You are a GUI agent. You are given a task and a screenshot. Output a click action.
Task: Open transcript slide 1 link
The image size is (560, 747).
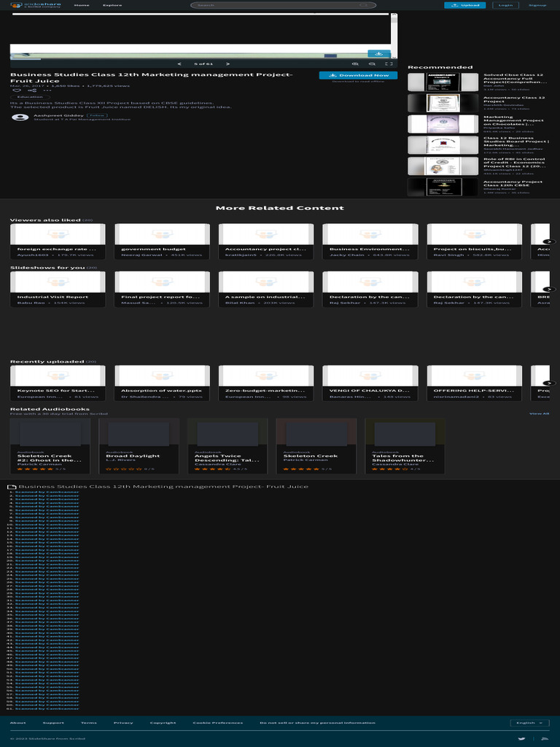[47, 492]
